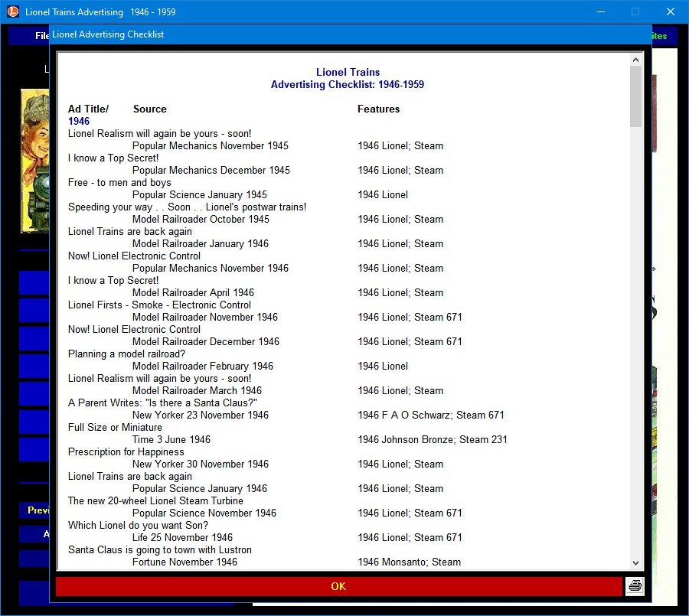This screenshot has height=616, width=689.
Task: Click '1946 Johnson Bronze; Steam 231' feature
Action: (x=433, y=440)
